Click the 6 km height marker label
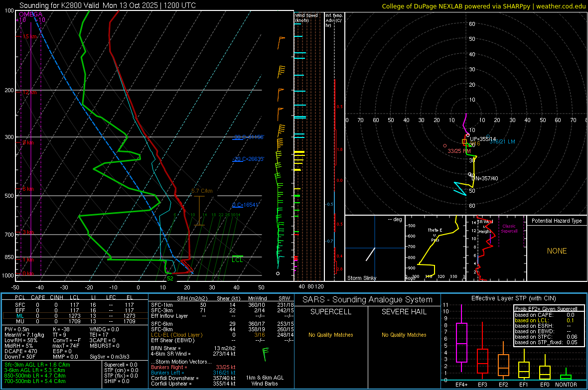Image resolution: width=588 pixels, height=390 pixels. (28, 189)
